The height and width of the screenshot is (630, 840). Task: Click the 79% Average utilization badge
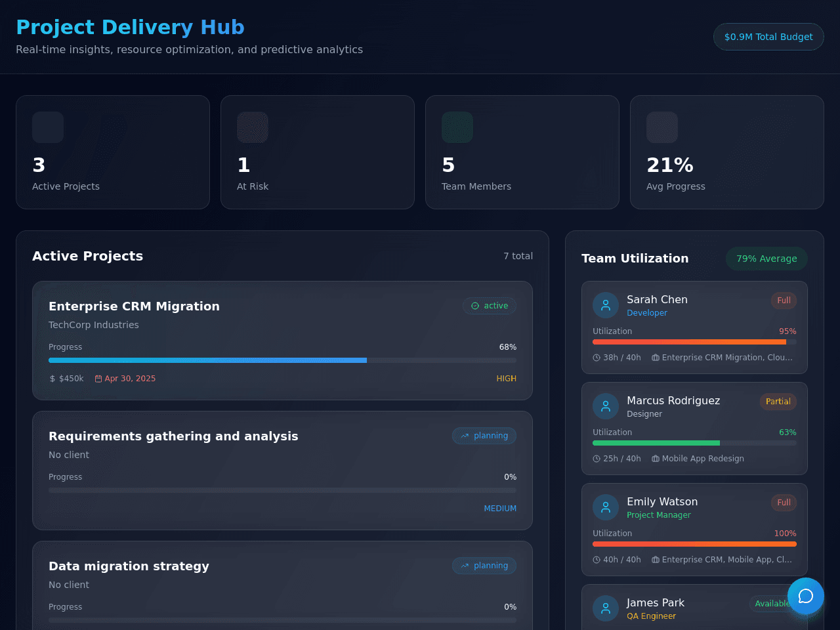766,259
